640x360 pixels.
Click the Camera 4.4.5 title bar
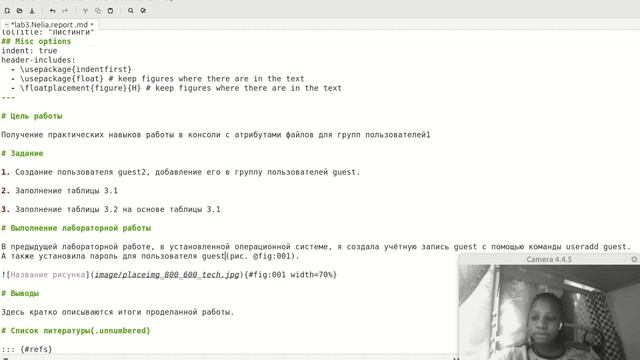coord(549,259)
